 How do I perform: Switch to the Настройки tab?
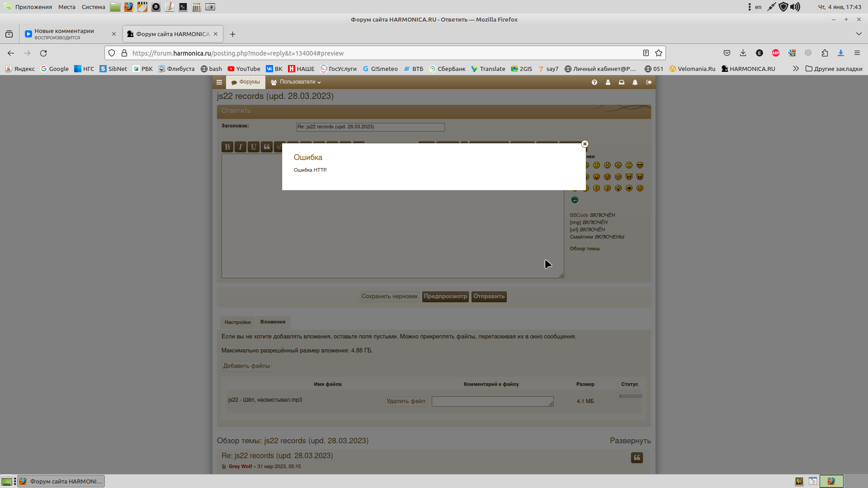(x=237, y=322)
